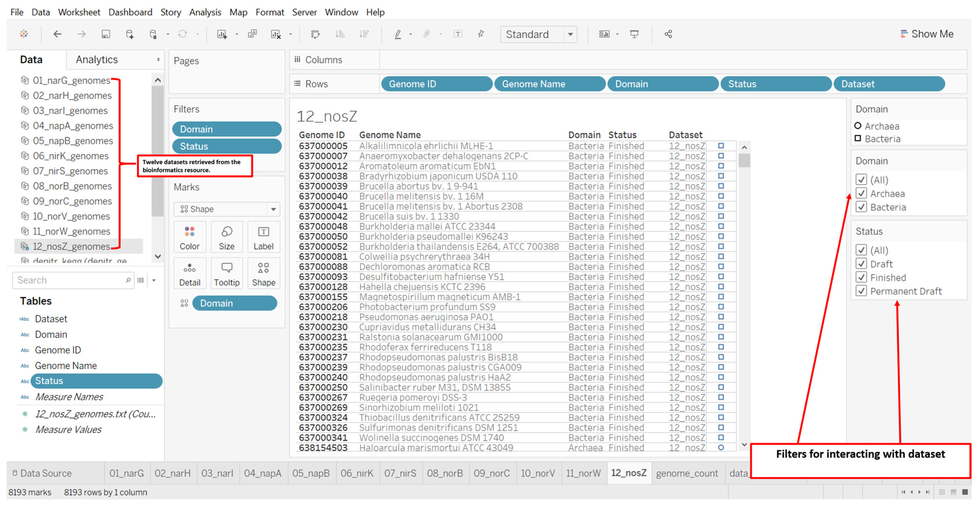Open the Shape mark type dropdown
The height and width of the screenshot is (508, 980).
click(x=273, y=209)
